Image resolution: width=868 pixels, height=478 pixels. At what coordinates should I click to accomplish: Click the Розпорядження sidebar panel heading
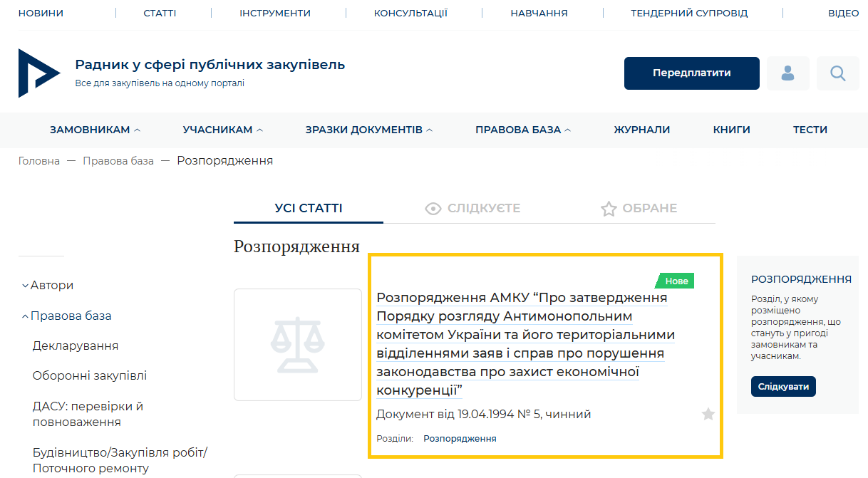coord(801,279)
